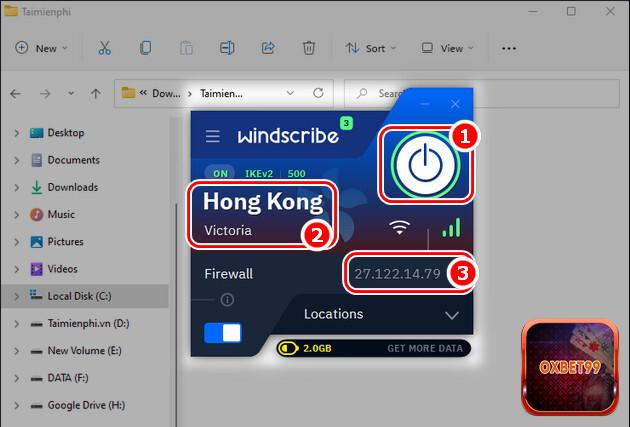Click the signal strength bars icon

[451, 227]
